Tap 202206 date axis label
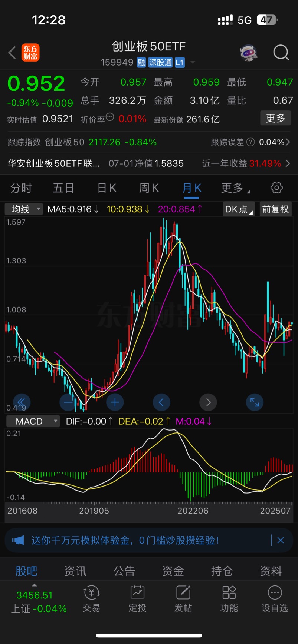Viewport: 298px width, 644px height. (193, 511)
